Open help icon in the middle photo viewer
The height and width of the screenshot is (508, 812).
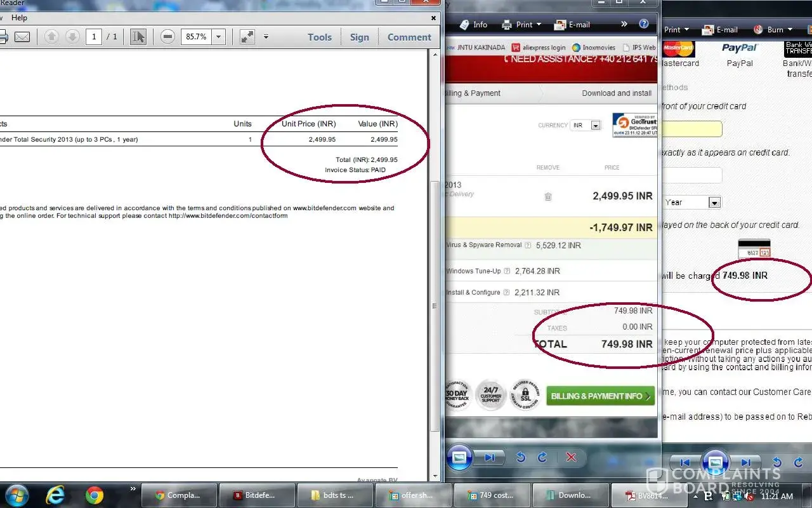pos(644,24)
